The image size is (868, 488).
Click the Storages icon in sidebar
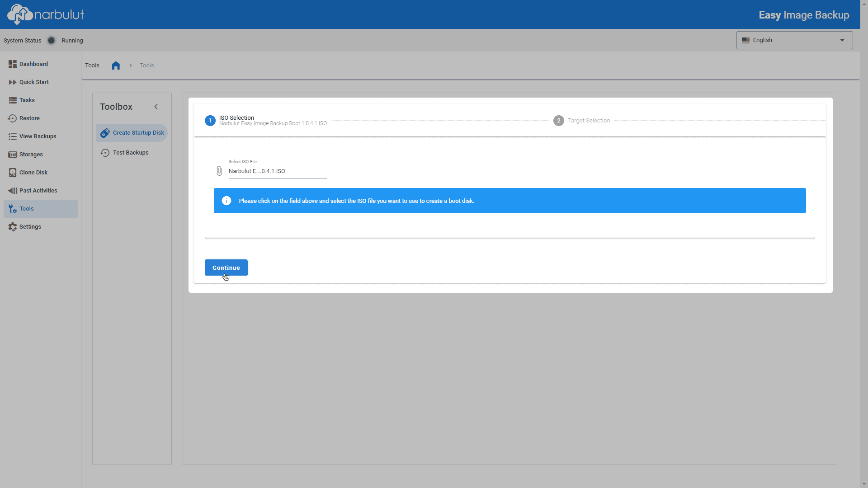coord(13,155)
